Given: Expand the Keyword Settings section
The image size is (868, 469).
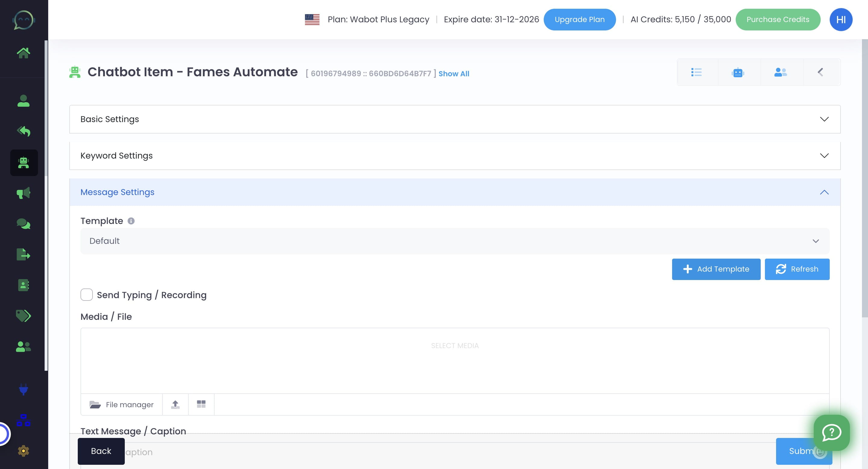Looking at the screenshot, I should tap(454, 156).
